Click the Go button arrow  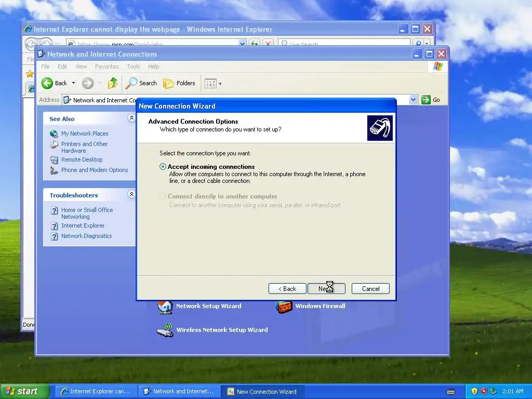pyautogui.click(x=426, y=100)
